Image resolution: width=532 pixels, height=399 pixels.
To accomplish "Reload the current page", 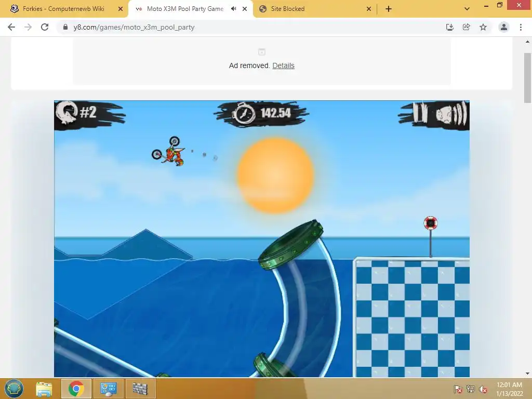I will pyautogui.click(x=45, y=27).
